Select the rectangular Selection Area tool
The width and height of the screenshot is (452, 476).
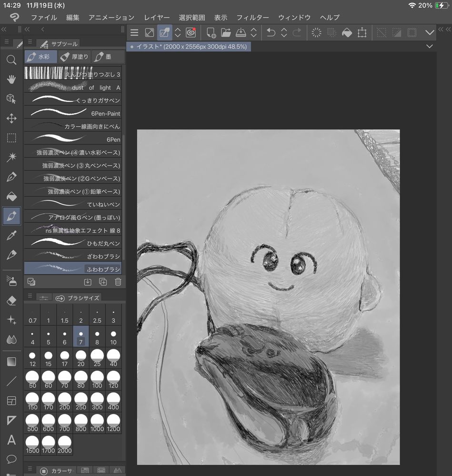tap(11, 138)
